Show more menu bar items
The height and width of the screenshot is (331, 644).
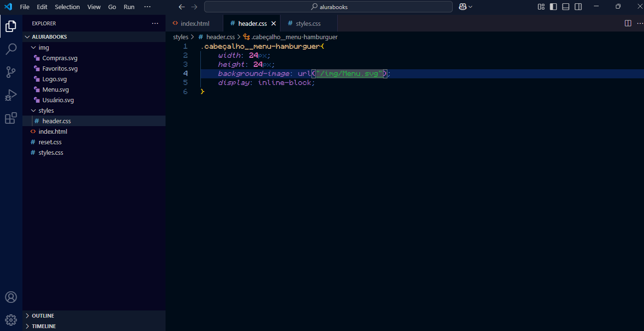147,7
